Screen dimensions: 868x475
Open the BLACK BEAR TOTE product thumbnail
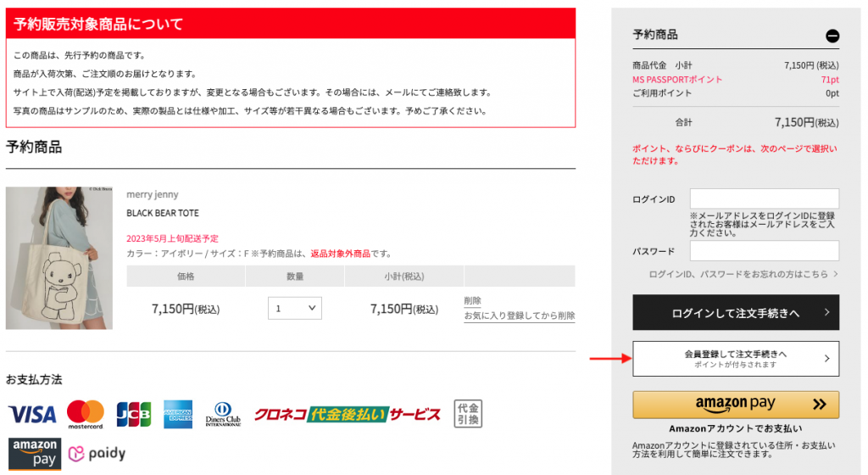coord(59,258)
